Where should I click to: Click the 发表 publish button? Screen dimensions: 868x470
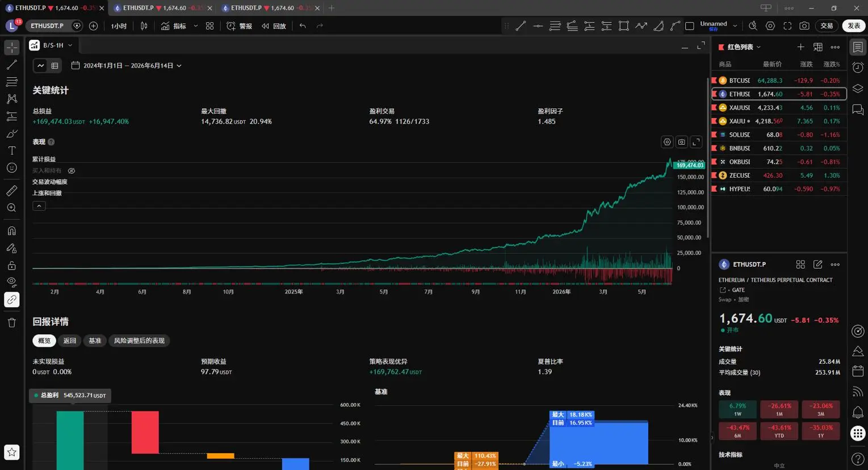tap(854, 26)
